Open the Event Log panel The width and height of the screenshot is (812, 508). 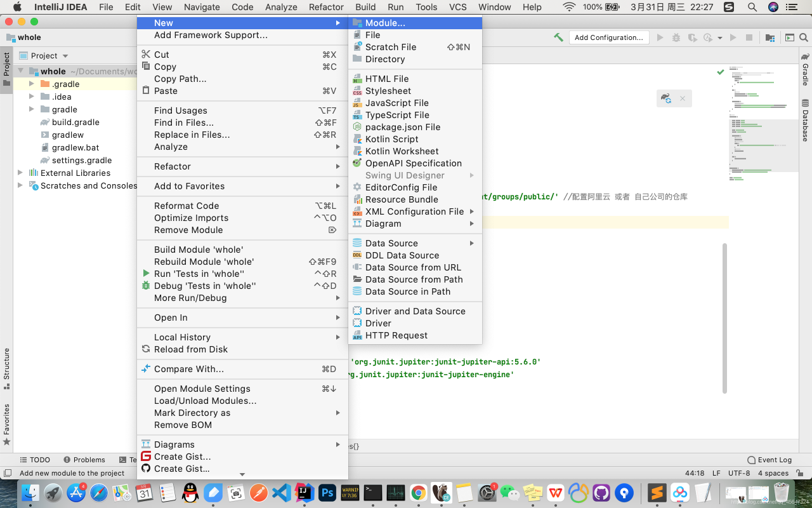click(769, 460)
